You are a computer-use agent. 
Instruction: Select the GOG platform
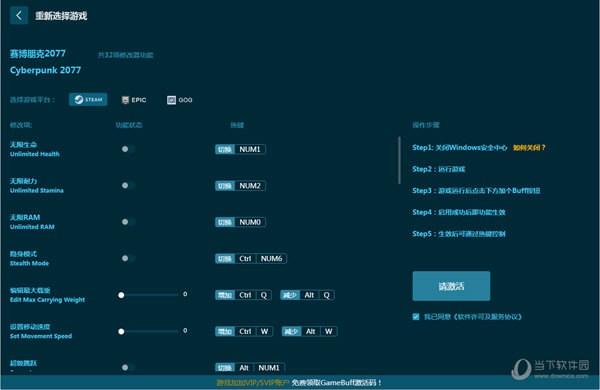179,100
